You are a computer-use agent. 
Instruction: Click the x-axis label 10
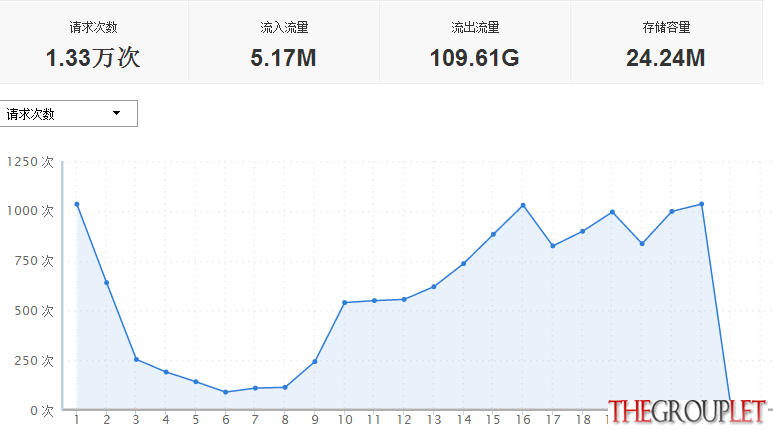point(345,420)
